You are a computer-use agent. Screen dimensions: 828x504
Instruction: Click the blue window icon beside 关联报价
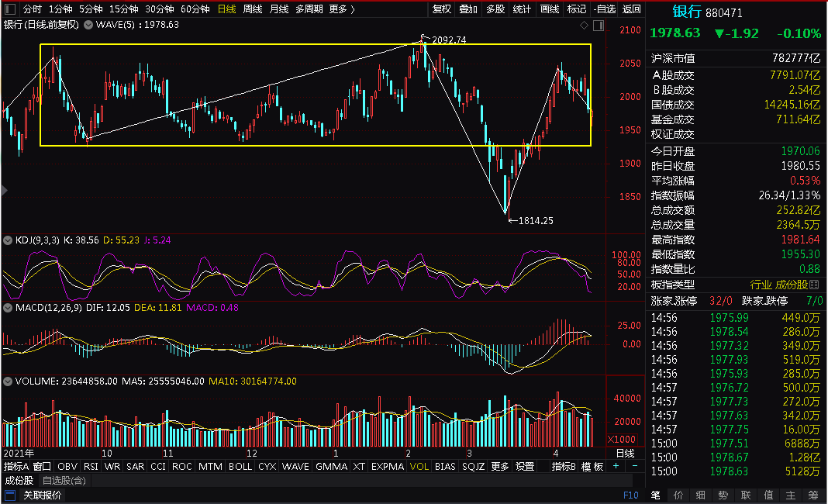10,495
